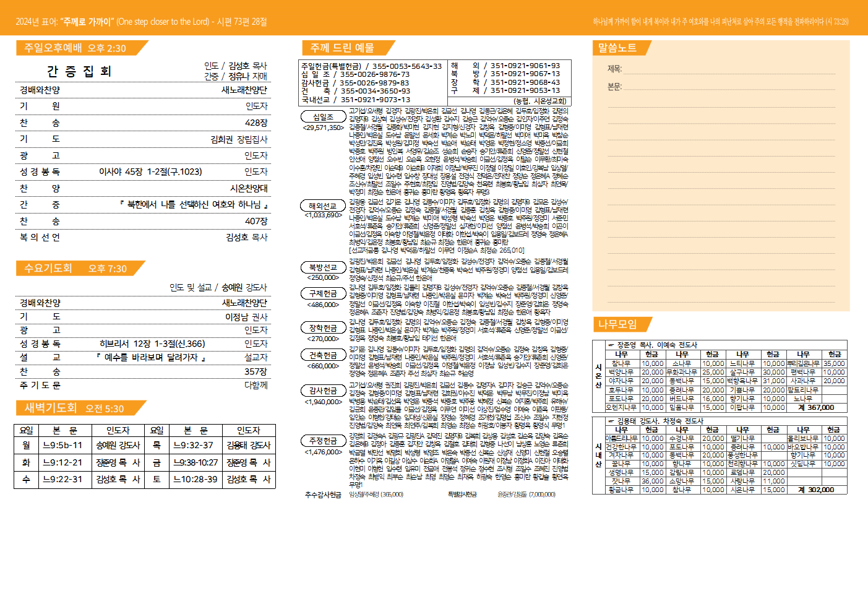Select dawn prayer passage 'ㄴ10:28-39'
This screenshot has height=614, width=868.
tap(196, 479)
